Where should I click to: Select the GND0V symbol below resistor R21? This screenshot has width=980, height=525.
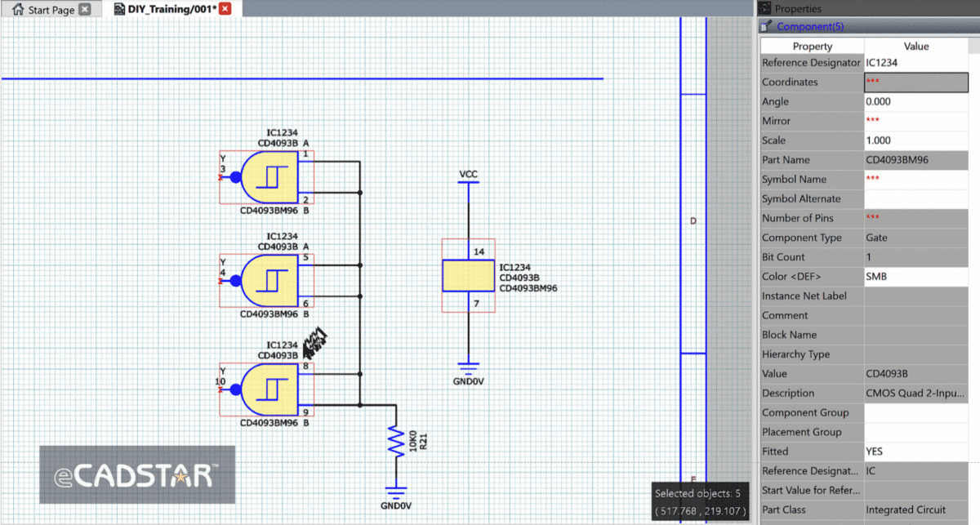(x=396, y=492)
